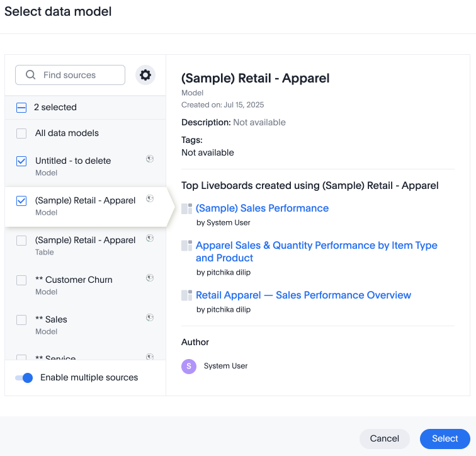Check the ** Sales checkbox

[21, 320]
